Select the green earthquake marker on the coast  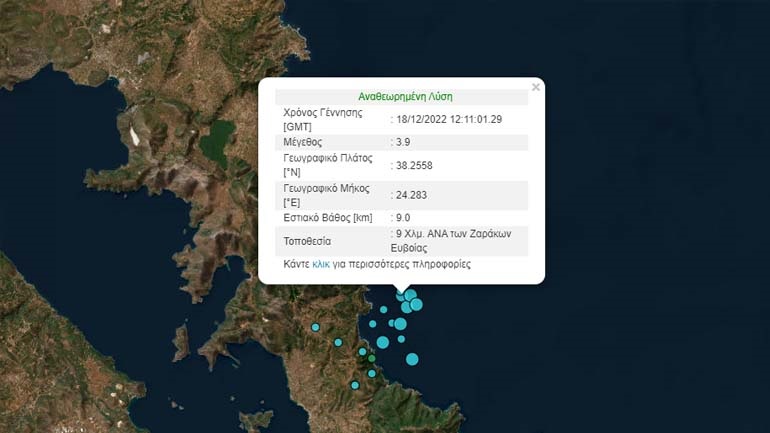pyautogui.click(x=371, y=359)
